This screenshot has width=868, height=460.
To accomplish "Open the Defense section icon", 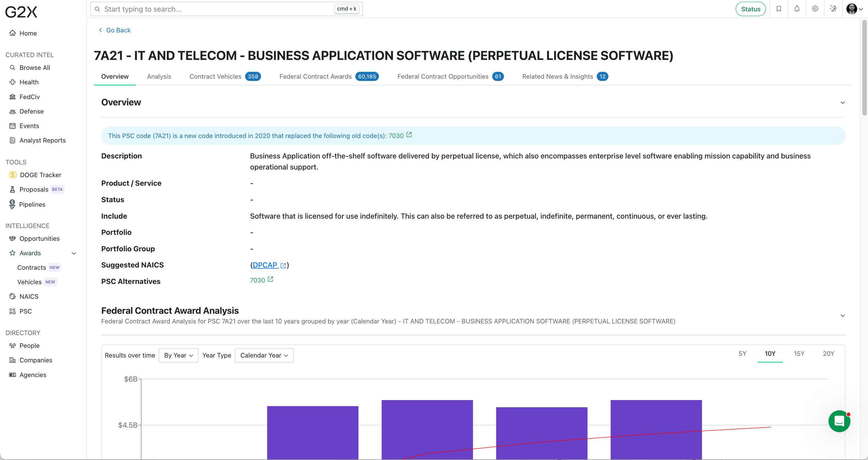I will coord(12,112).
